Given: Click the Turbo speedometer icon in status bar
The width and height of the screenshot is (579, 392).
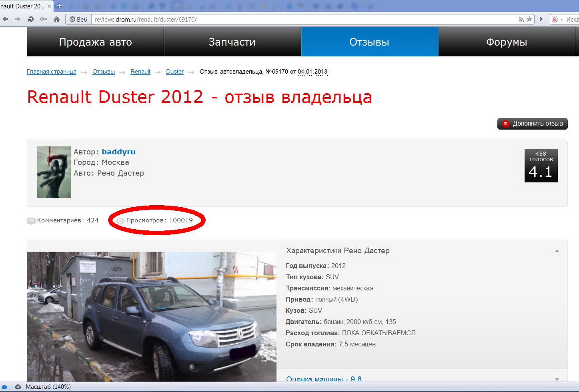Looking at the screenshot, I should coord(18,387).
